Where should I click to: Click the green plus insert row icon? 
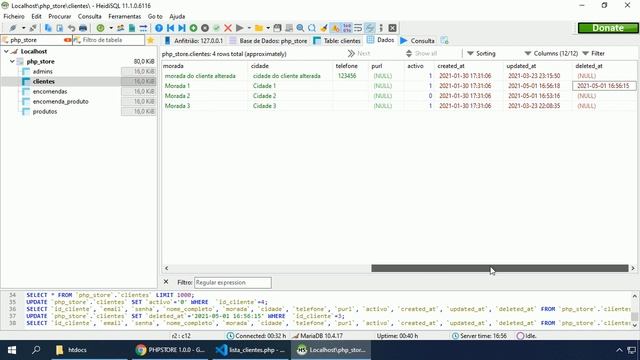[x=193, y=28]
